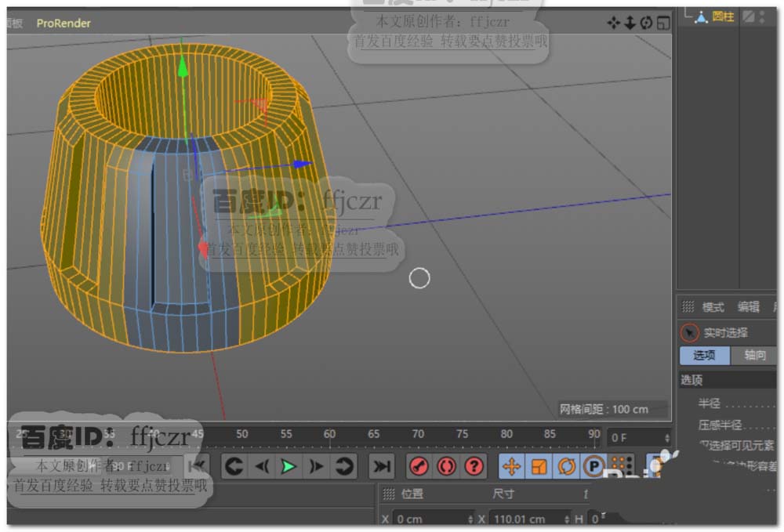
Task: Toggle scale keyframe recording button
Action: [539, 467]
